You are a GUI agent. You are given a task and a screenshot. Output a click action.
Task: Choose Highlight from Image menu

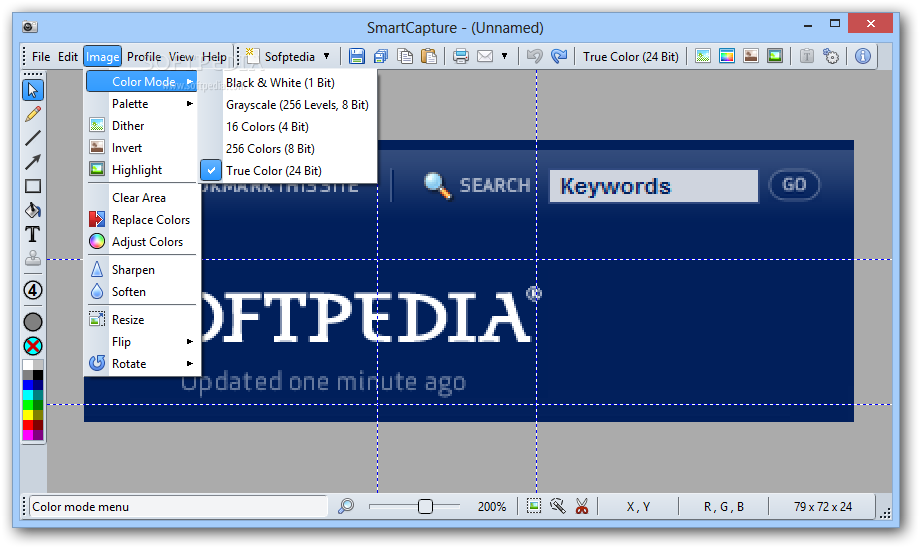(142, 170)
